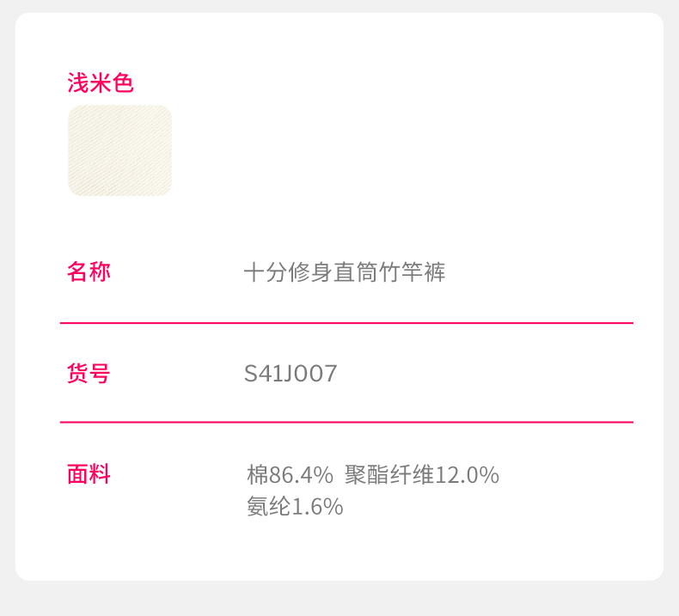Select the 浅米色 color name label
This screenshot has height=616, width=679.
point(101,83)
